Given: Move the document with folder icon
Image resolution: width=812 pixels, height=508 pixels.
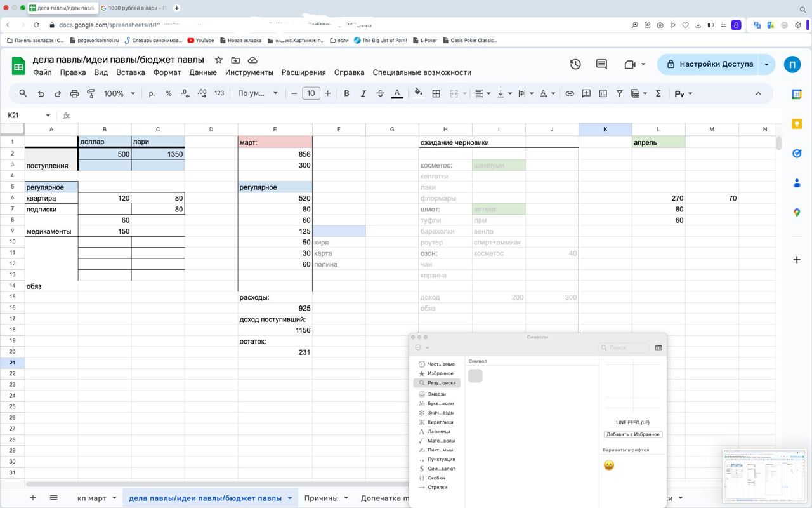Looking at the screenshot, I should (x=235, y=60).
